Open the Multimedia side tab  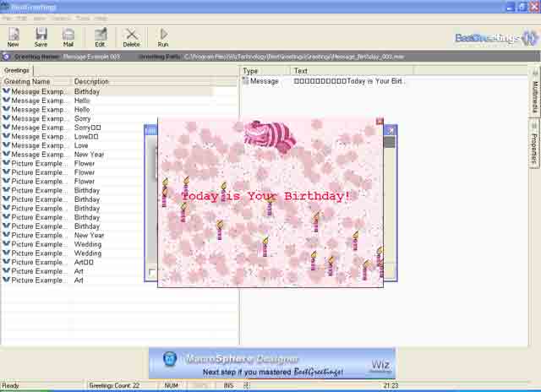pos(534,92)
